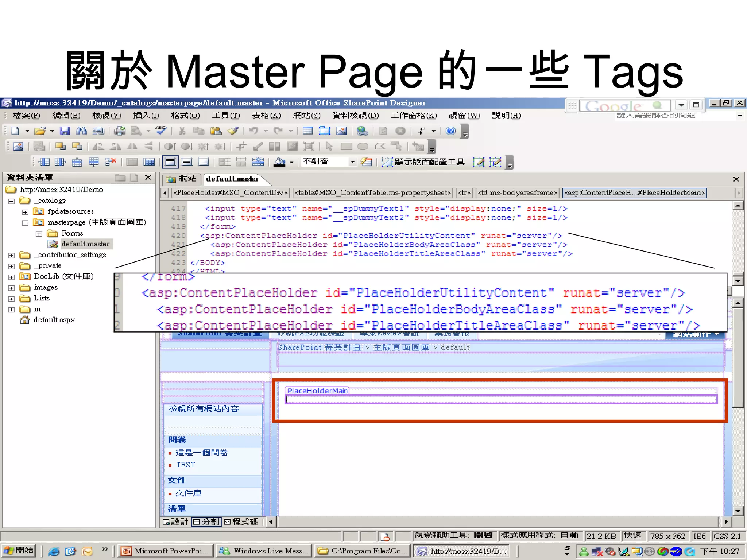This screenshot has width=747, height=560.
Task: Click the New document toolbar icon
Action: tap(15, 131)
